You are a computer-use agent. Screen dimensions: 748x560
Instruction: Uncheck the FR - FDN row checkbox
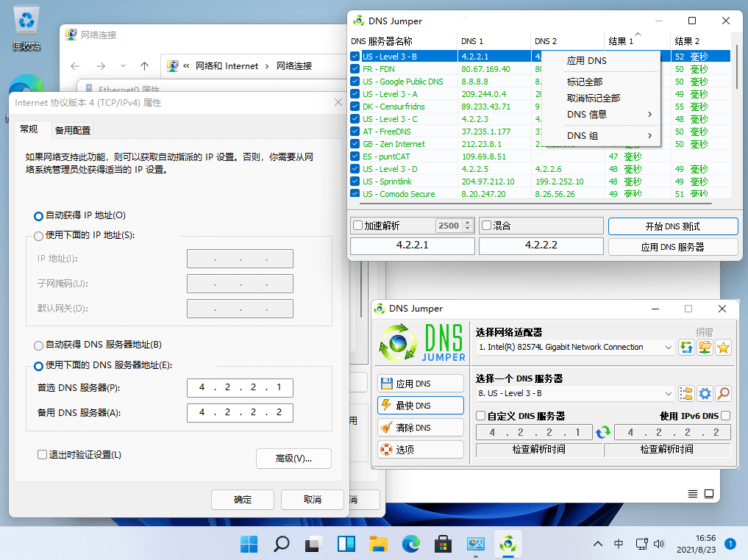[x=355, y=69]
